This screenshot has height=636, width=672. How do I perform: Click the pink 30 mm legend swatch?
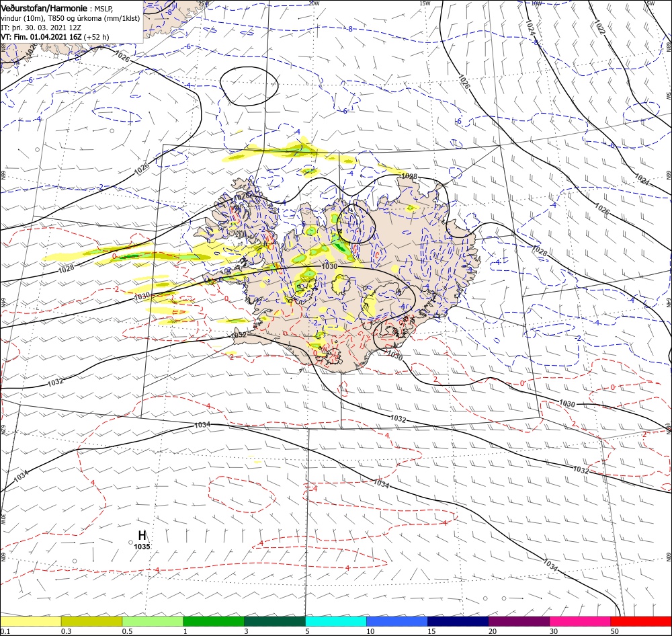tap(581, 621)
